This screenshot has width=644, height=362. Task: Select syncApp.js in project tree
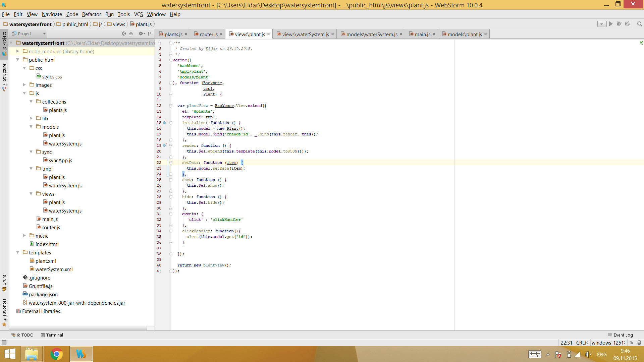tap(60, 160)
